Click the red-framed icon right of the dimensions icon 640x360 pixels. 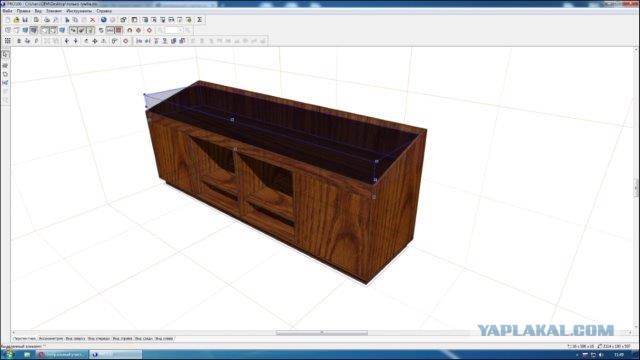[x=118, y=30]
